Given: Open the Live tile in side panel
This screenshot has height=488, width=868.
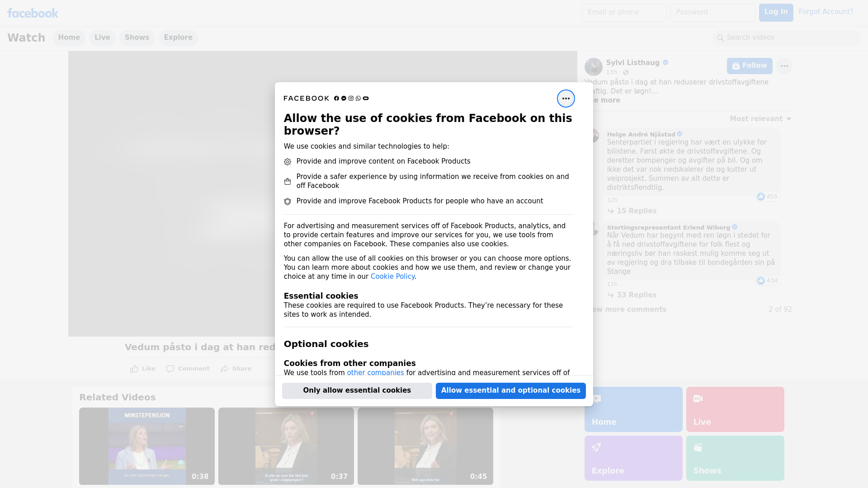Looking at the screenshot, I should pyautogui.click(x=735, y=409).
